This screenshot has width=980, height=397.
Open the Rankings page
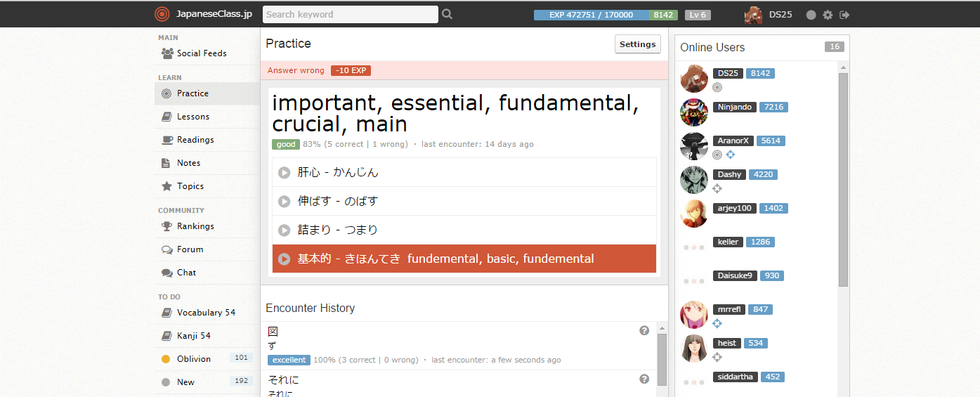tap(195, 226)
